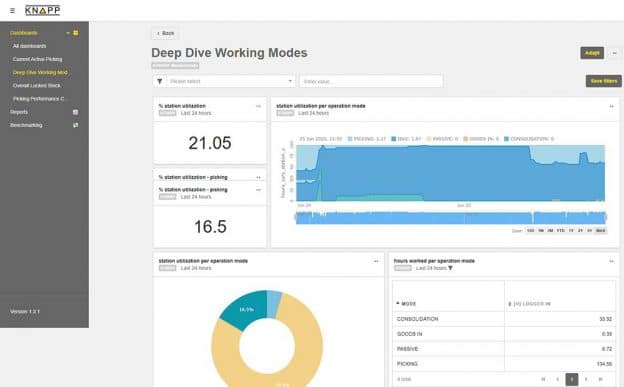The height and width of the screenshot is (387, 624).
Task: Click right handle of chart range navigator
Action: tap(605, 217)
